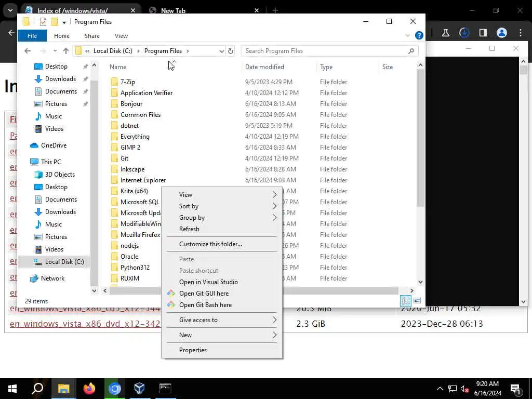This screenshot has width=532, height=399.
Task: Click Chrome side panel icon
Action: [x=483, y=33]
